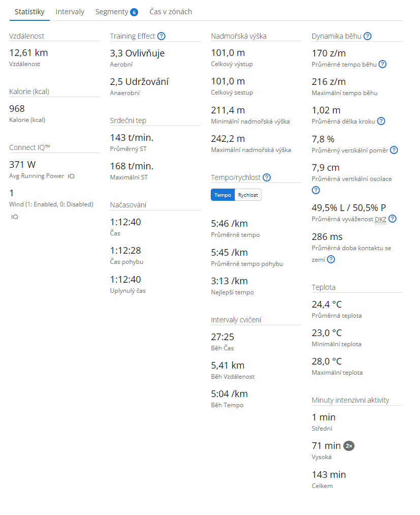Open the Čas v zónách tab
The height and width of the screenshot is (515, 420).
click(171, 12)
